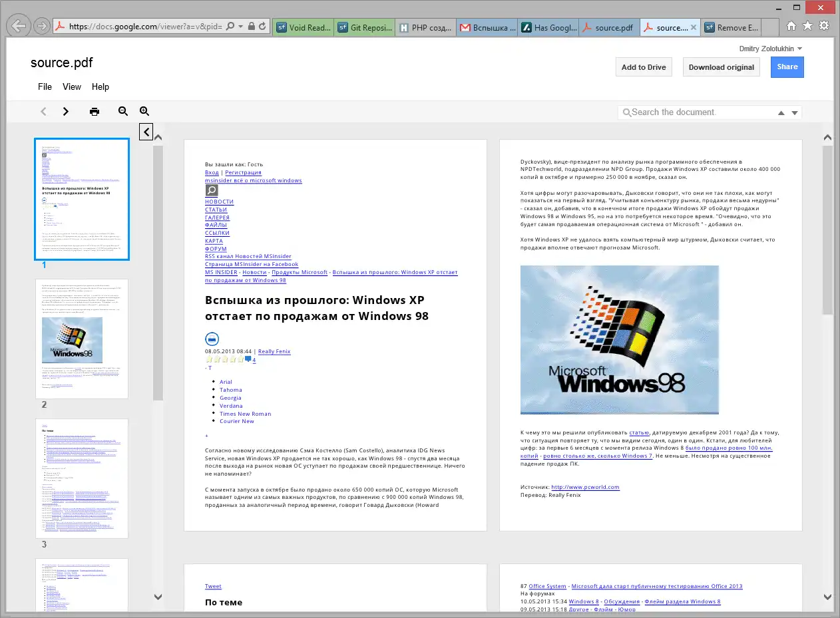
Task: Click Add to Drive button
Action: tap(644, 67)
